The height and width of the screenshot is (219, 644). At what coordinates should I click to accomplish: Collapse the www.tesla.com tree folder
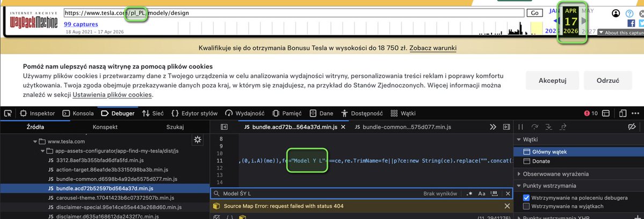35,142
